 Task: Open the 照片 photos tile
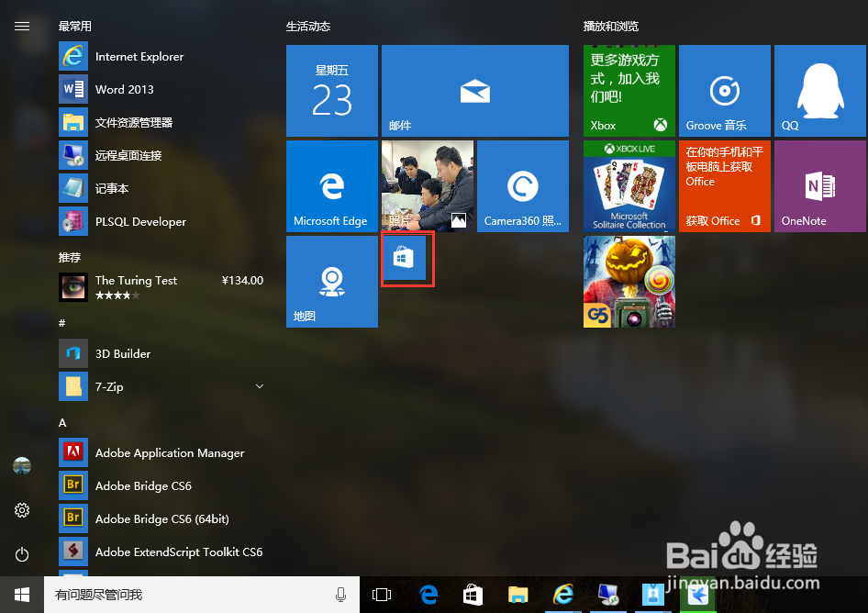(x=428, y=186)
